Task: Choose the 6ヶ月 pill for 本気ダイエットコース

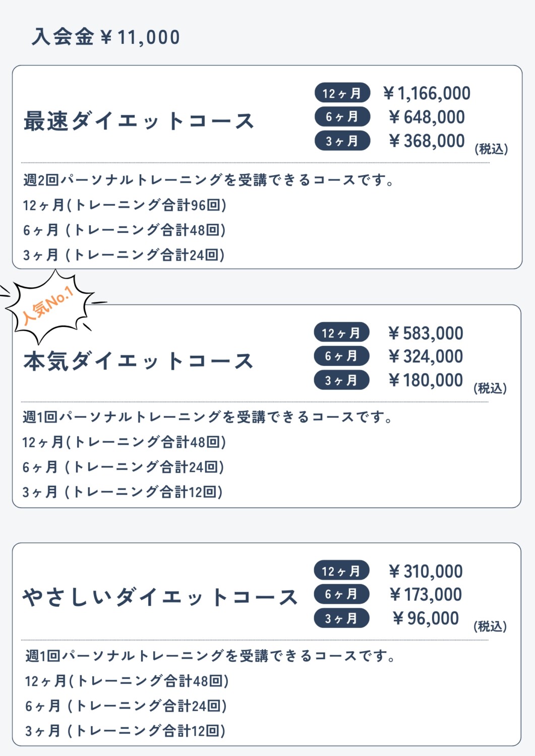Action: (341, 356)
